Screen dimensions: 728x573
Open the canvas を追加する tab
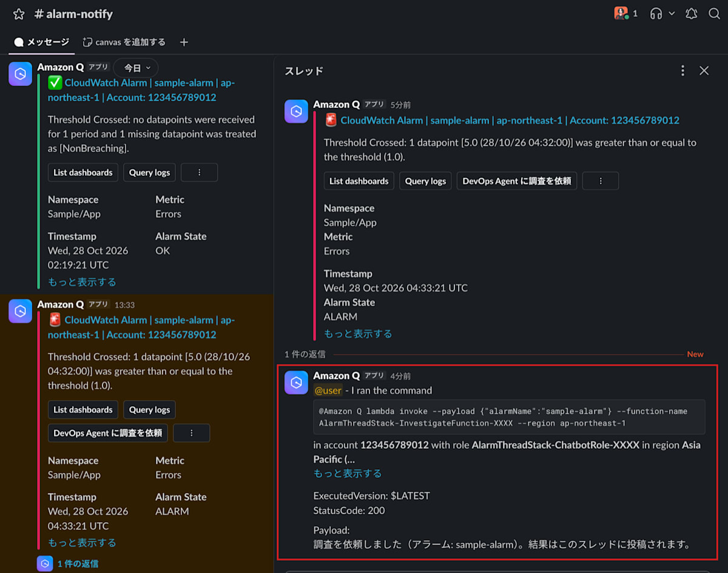[124, 42]
